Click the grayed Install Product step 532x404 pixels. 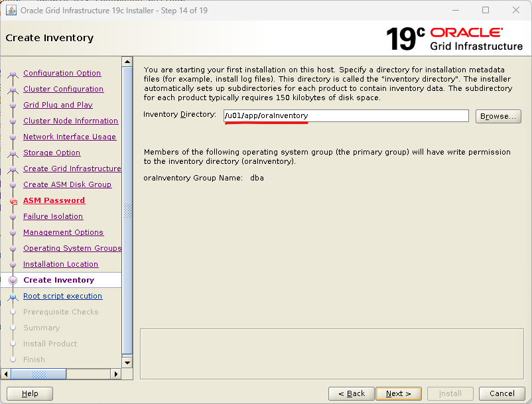click(x=50, y=344)
